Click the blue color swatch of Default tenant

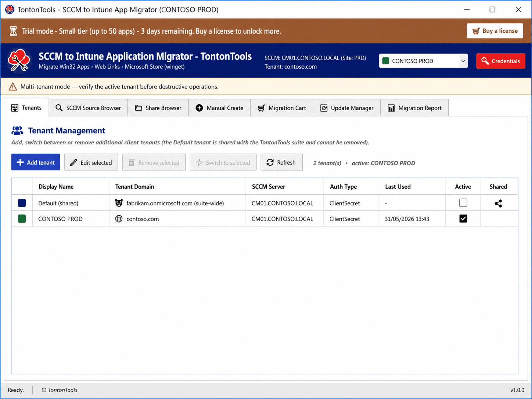click(22, 203)
